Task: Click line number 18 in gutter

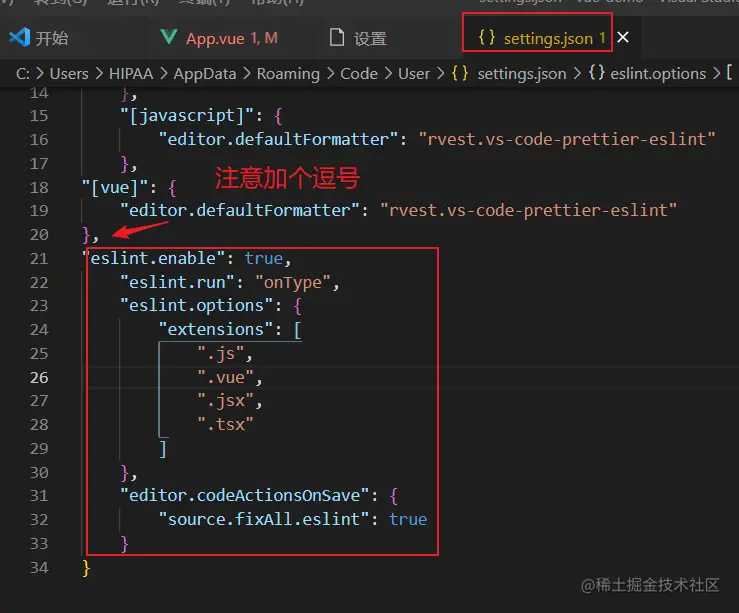Action: click(39, 188)
